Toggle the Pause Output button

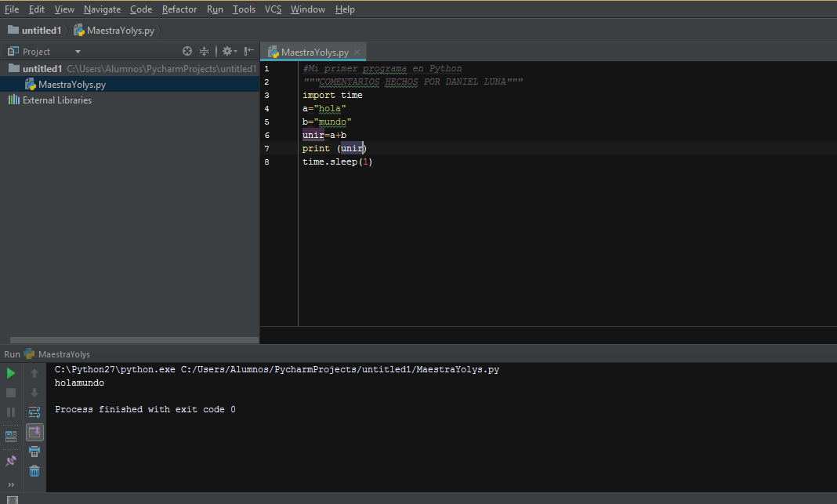10,412
